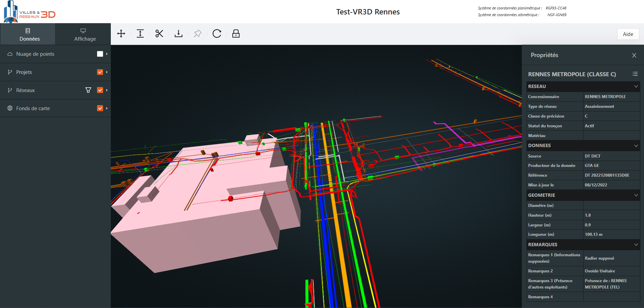Close the Propriétés panel
Viewport: 644px width, 308px height.
[634, 55]
